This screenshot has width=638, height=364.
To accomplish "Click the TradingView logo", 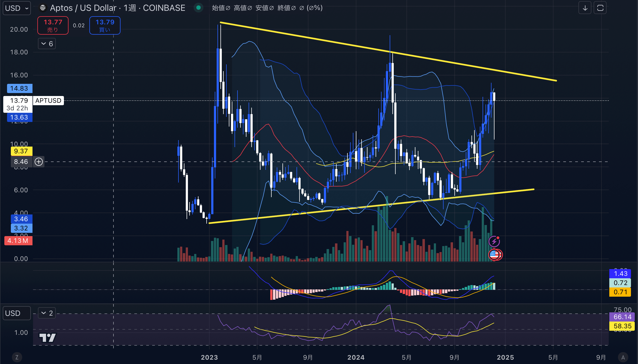I will coord(47,337).
